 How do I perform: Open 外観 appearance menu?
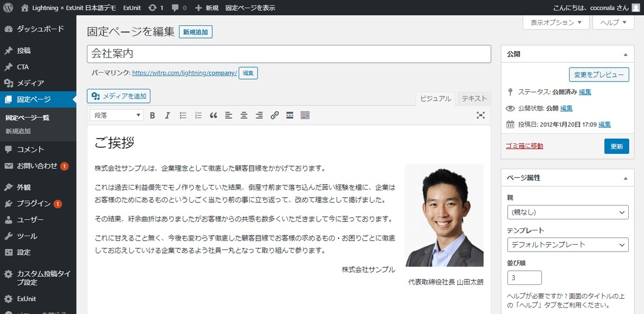coord(38,187)
